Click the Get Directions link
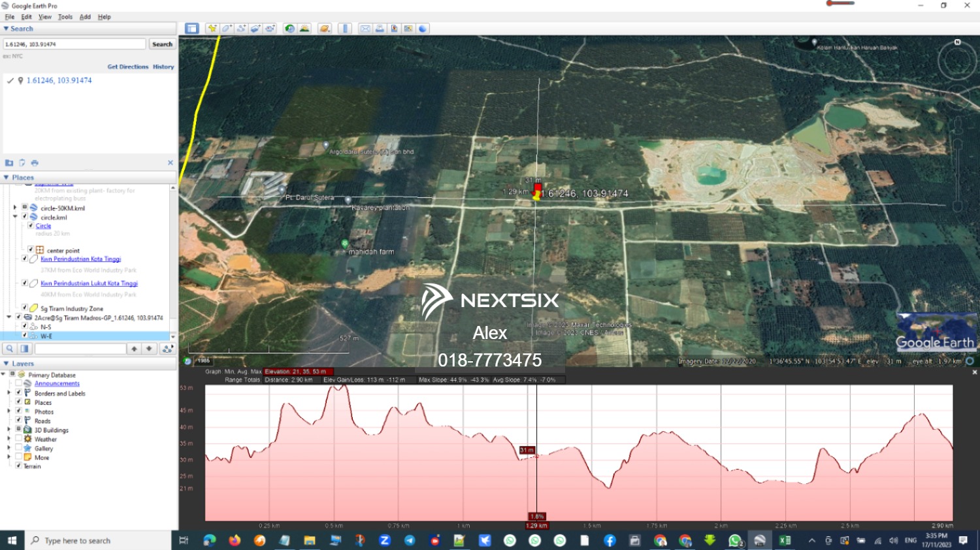This screenshot has height=550, width=980. click(x=127, y=67)
